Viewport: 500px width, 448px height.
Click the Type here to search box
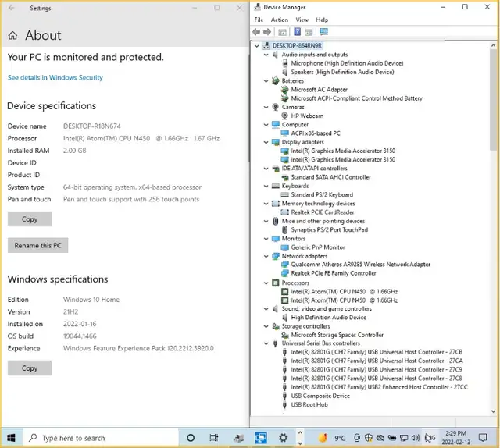101,438
